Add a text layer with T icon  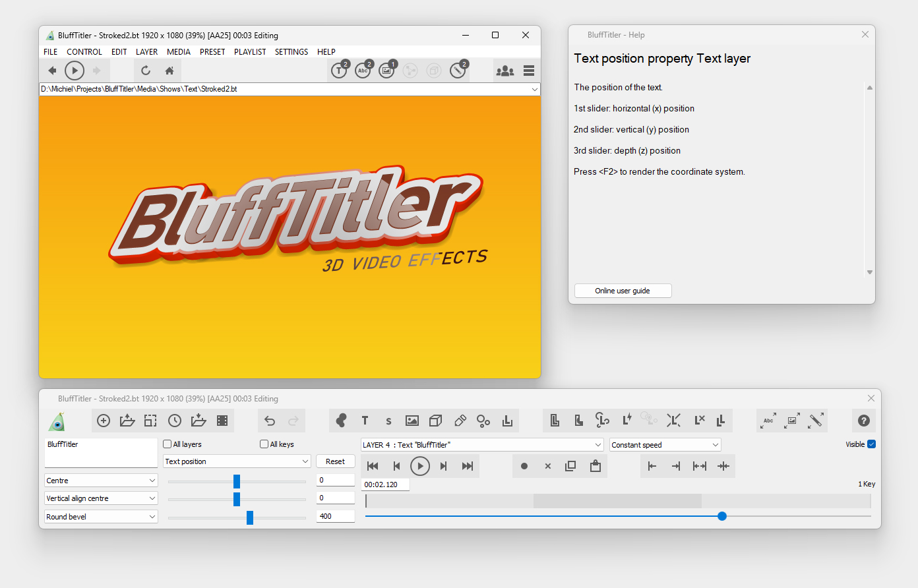point(365,421)
